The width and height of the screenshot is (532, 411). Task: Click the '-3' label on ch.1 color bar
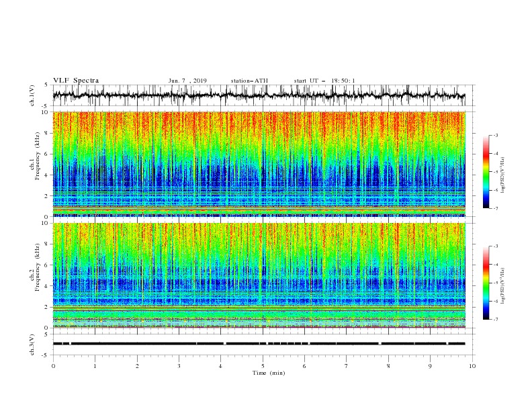pos(496,135)
